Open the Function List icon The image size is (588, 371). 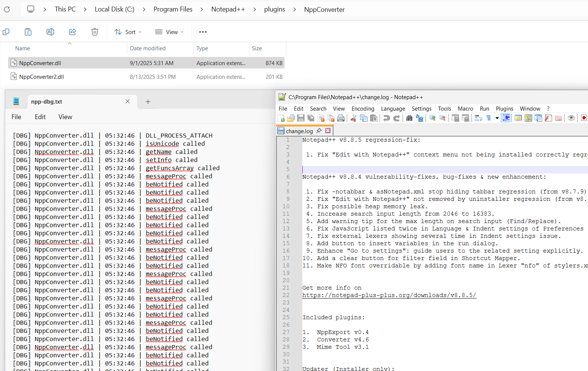pos(548,118)
